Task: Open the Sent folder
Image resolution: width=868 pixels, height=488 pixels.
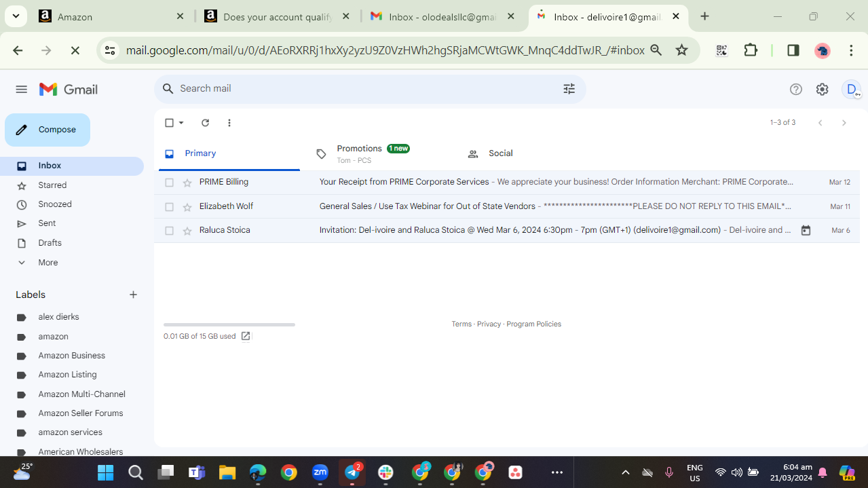Action: [x=72, y=223]
